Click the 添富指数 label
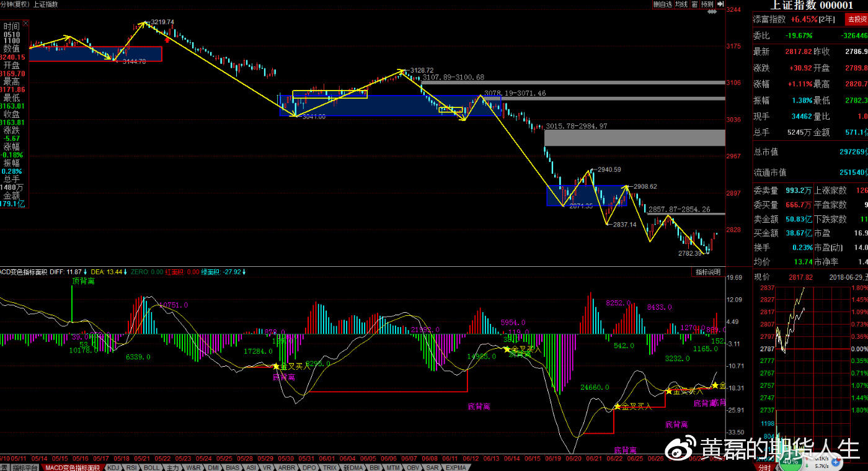Viewport: 868px width, 471px height. (769, 19)
